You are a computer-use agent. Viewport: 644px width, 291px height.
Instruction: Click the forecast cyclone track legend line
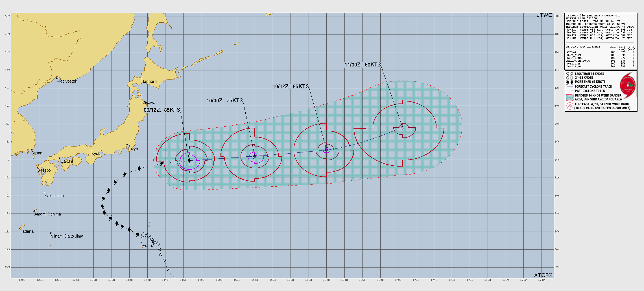click(569, 87)
